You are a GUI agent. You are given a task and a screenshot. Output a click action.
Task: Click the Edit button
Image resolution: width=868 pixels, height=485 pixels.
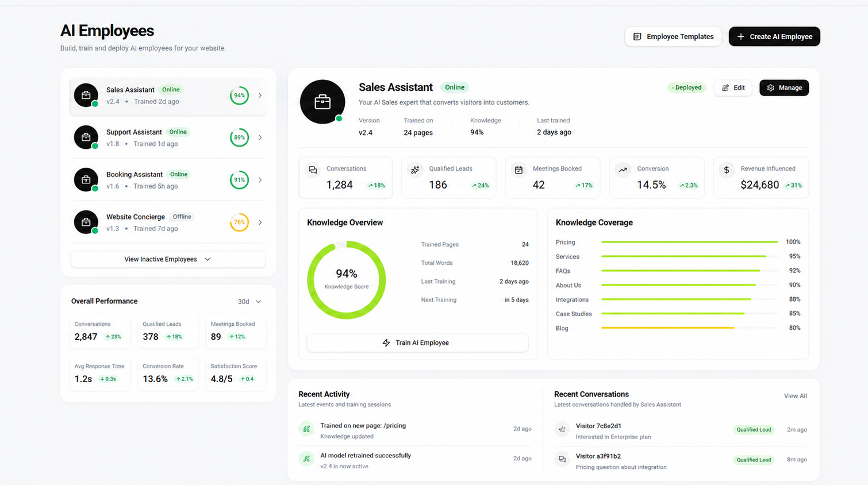point(733,88)
